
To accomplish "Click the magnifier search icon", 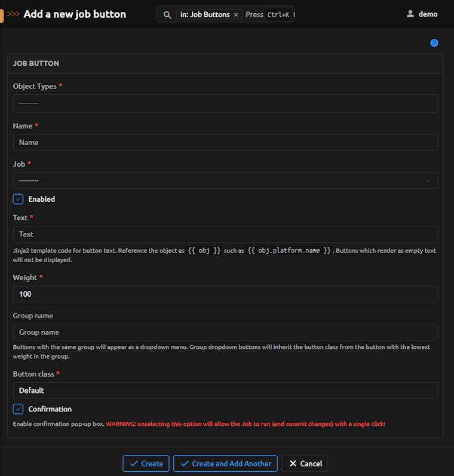I will coord(167,14).
